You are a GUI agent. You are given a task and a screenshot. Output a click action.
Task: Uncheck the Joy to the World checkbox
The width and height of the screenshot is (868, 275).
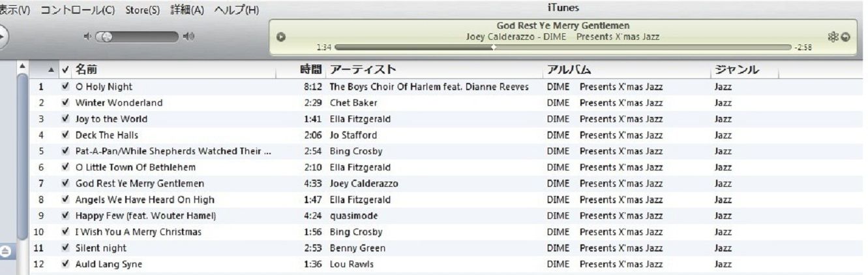[65, 119]
